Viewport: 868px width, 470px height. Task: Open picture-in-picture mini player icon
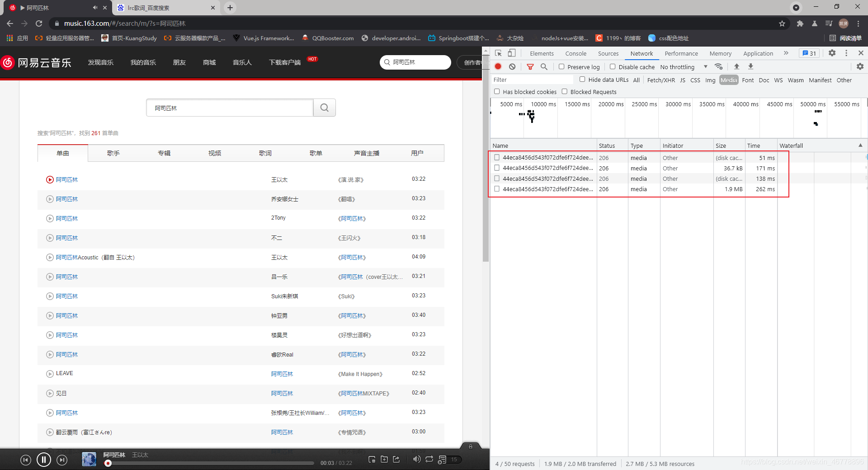(372, 460)
